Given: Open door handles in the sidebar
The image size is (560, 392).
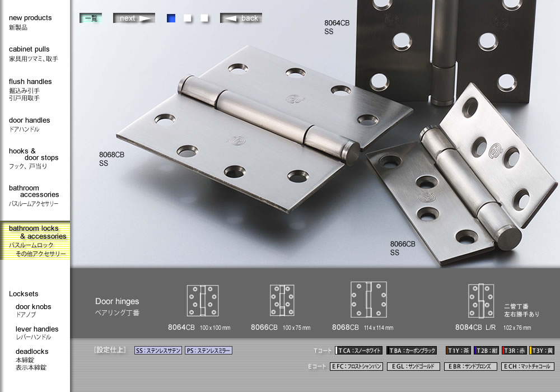Looking at the screenshot, I should (x=29, y=124).
